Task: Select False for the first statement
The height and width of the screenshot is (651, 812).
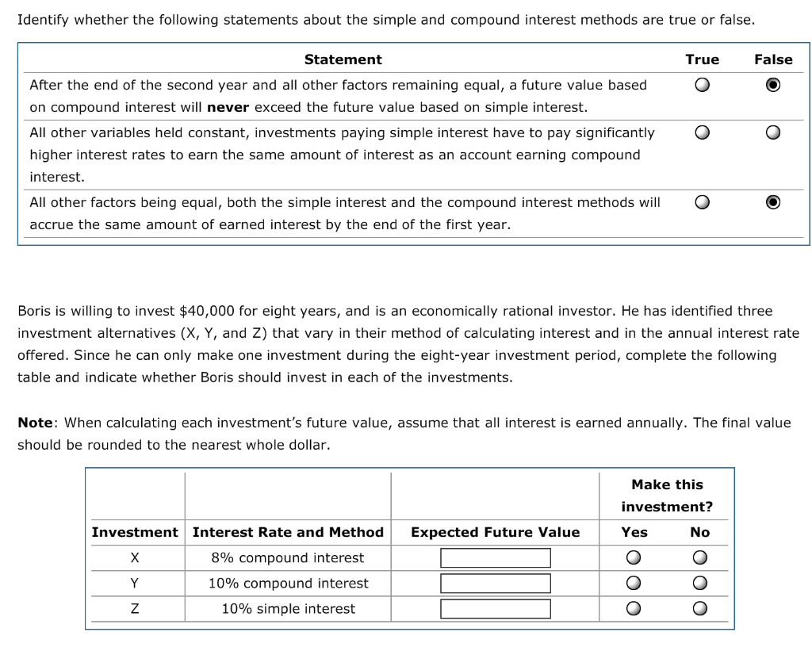Action: tap(772, 84)
